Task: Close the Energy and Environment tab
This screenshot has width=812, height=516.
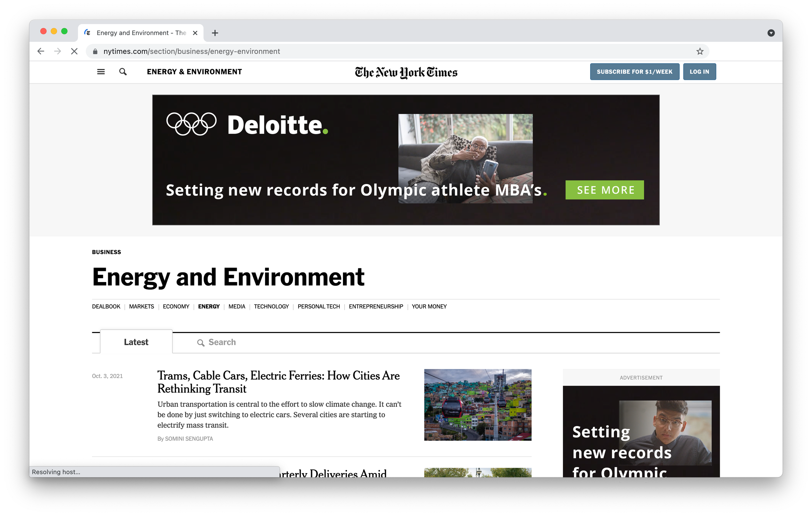Action: pyautogui.click(x=195, y=33)
